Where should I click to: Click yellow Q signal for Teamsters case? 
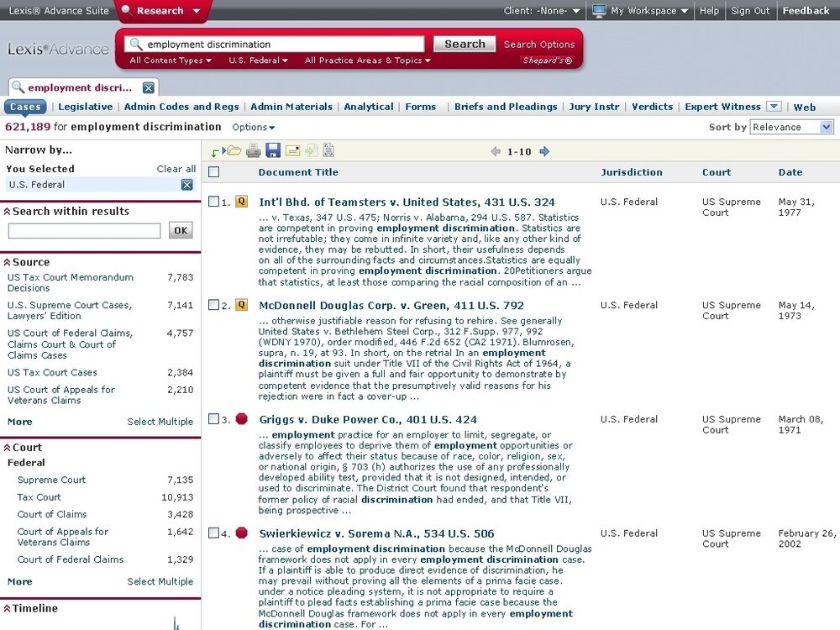click(242, 202)
